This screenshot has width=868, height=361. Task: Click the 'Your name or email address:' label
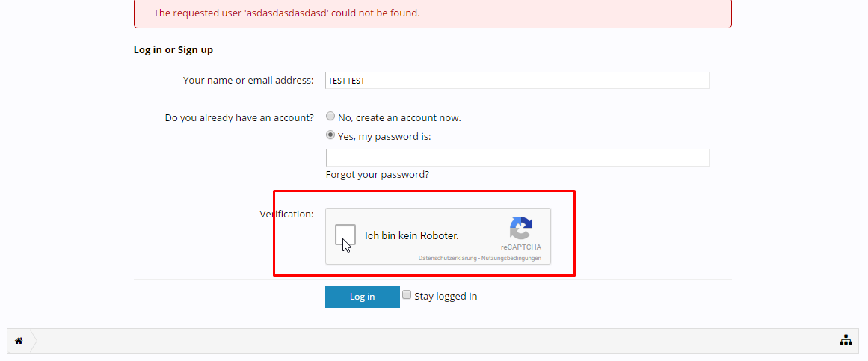248,81
